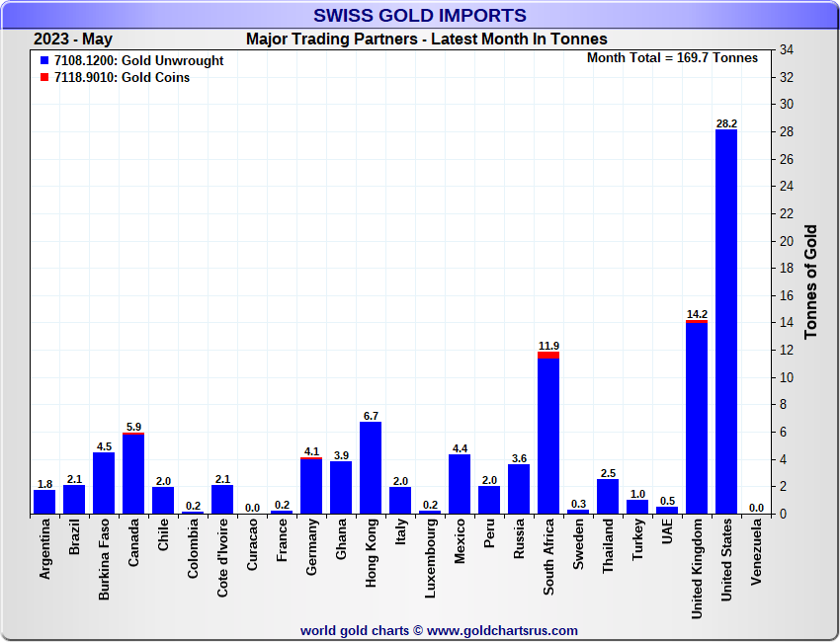
Task: Click the South Africa bar
Action: click(x=548, y=435)
